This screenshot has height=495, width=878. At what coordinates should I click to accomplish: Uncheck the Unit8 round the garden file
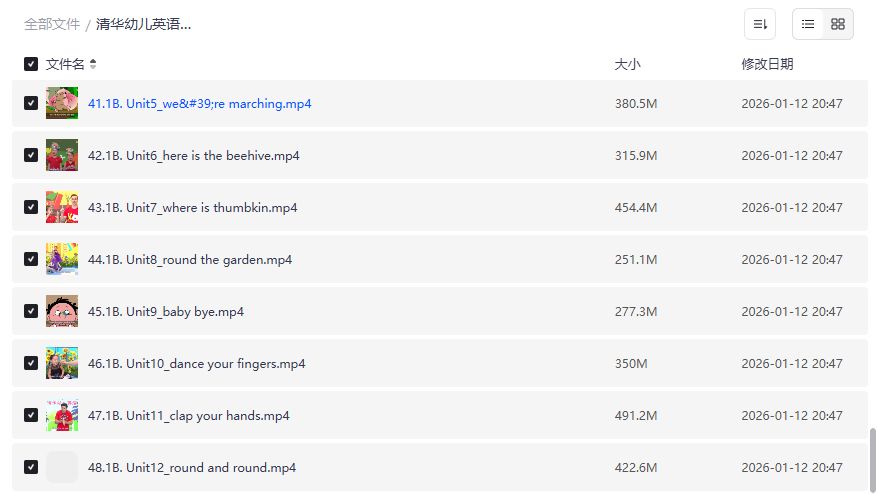31,260
